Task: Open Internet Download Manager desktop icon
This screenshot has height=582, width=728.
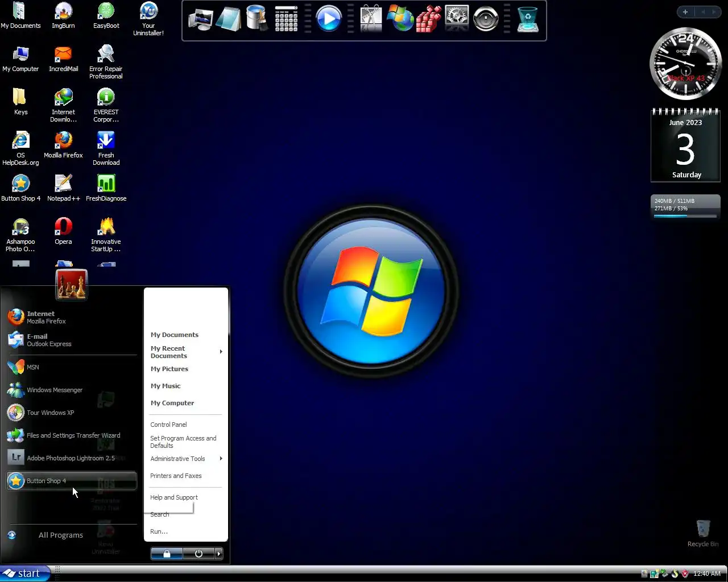Action: tap(63, 105)
